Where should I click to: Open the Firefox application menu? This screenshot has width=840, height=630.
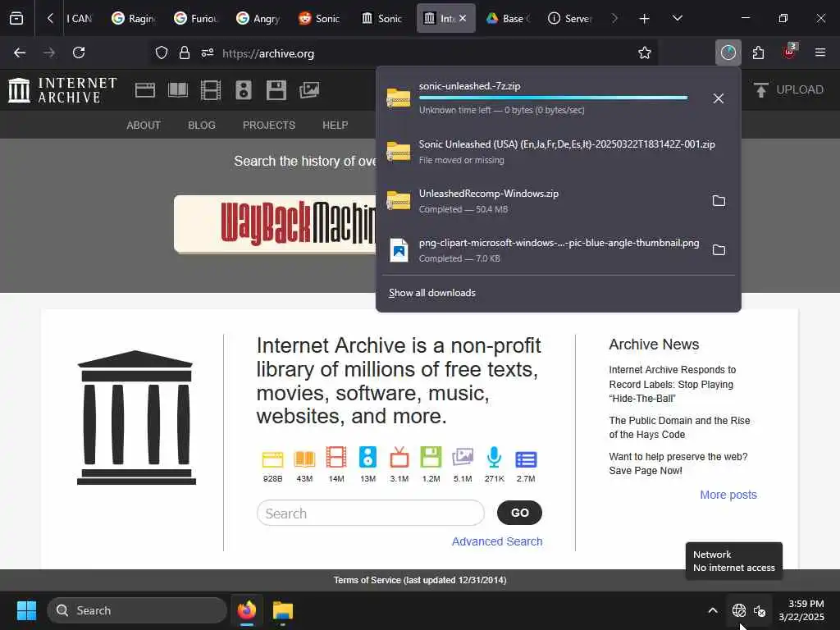(820, 52)
